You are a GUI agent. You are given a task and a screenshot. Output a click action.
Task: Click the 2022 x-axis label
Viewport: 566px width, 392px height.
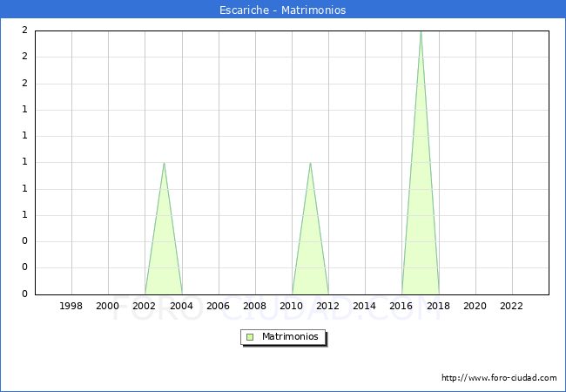[x=511, y=306]
